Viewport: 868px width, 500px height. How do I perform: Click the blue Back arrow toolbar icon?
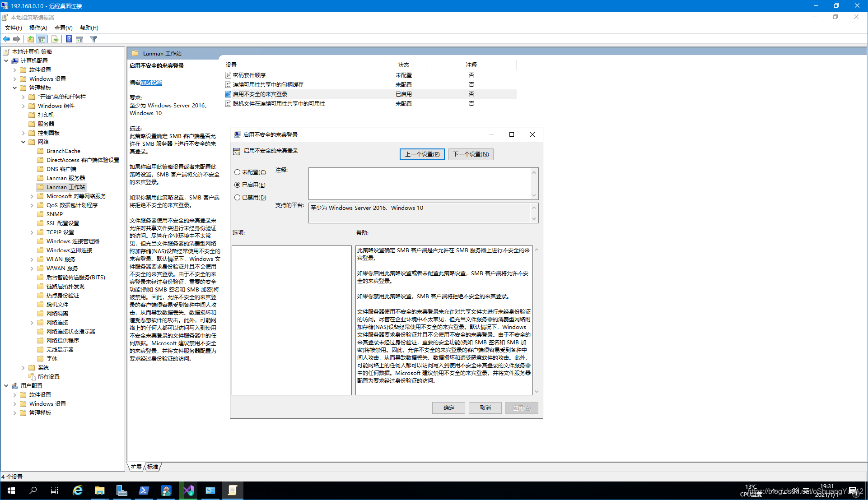click(x=6, y=39)
